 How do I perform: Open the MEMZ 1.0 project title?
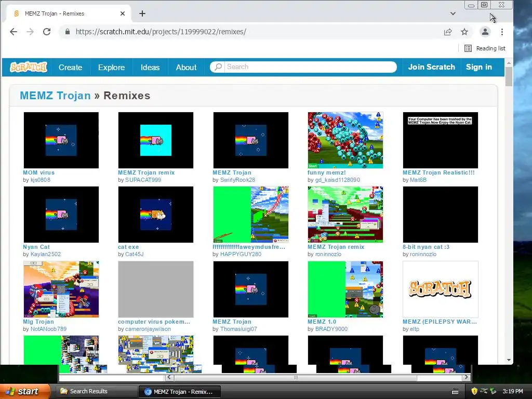click(322, 322)
